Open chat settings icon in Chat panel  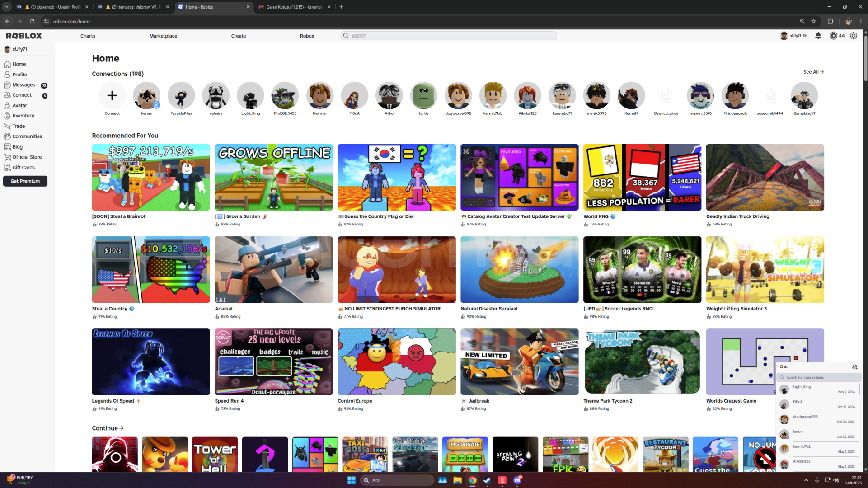point(854,367)
